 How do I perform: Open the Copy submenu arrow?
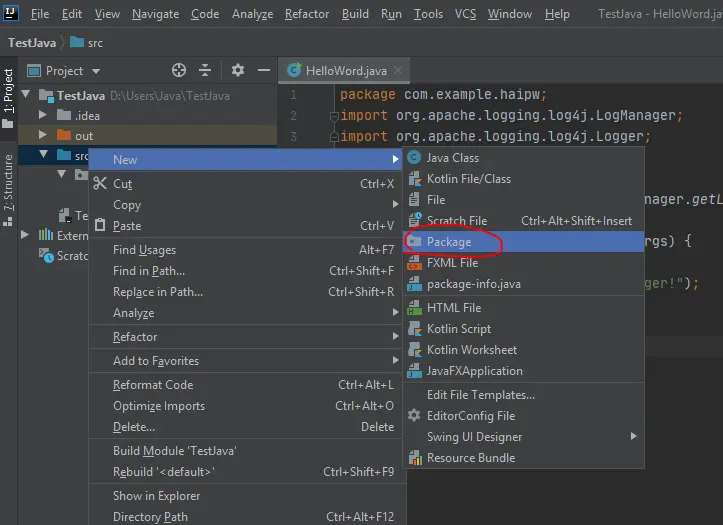point(396,204)
